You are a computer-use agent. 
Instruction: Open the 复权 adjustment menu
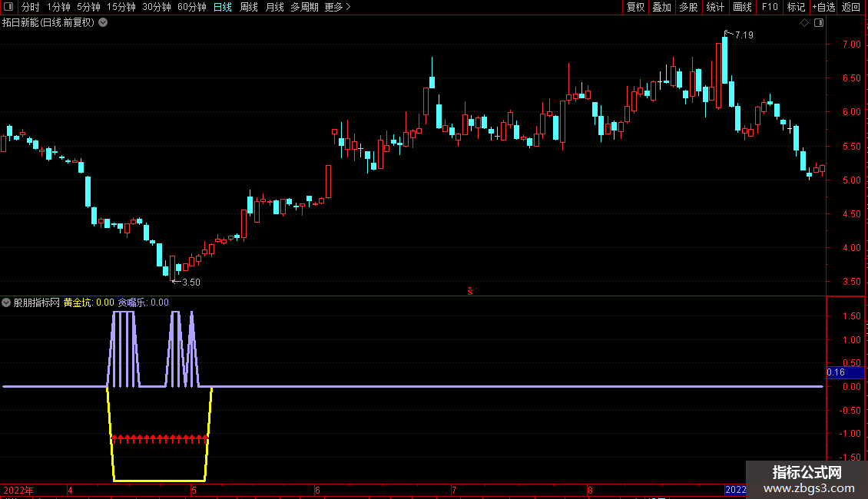(635, 7)
